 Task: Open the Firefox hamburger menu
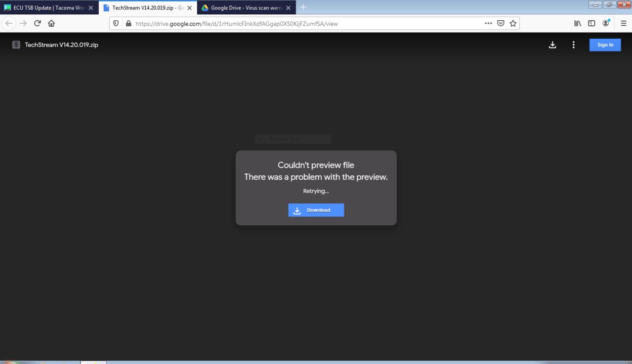(x=623, y=23)
